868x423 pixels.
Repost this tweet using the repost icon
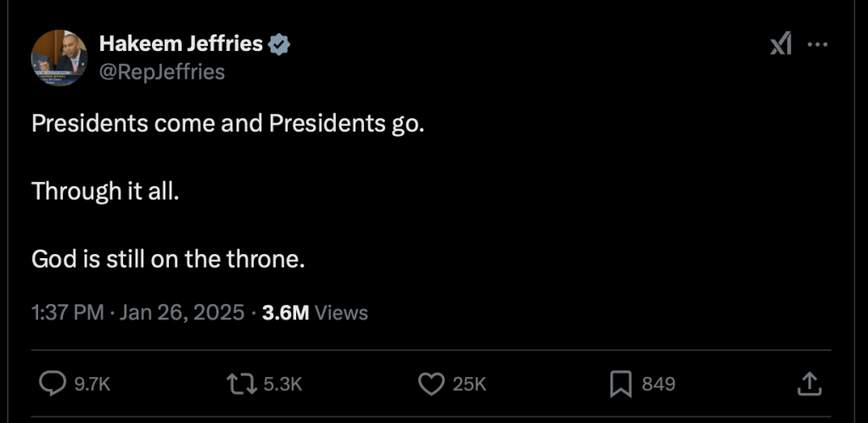tap(244, 384)
